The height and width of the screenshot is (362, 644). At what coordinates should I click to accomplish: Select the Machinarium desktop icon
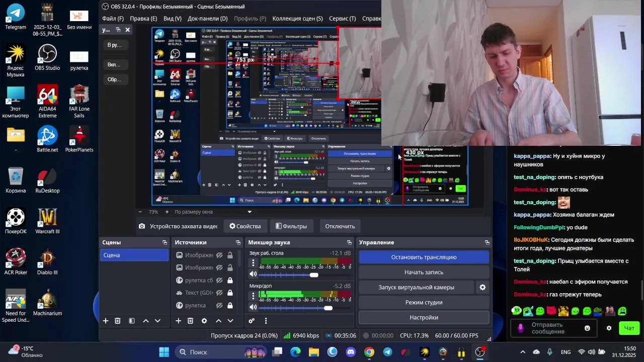(47, 303)
